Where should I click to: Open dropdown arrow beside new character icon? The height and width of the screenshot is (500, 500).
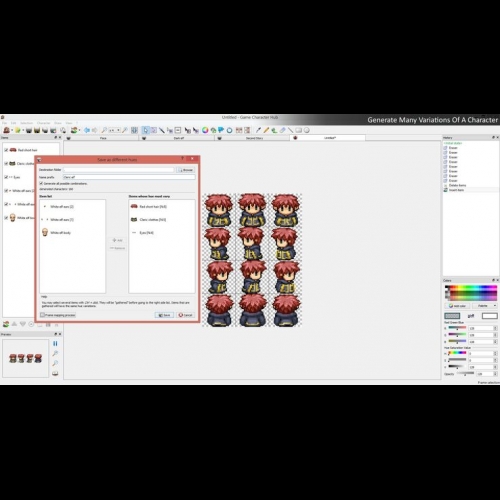[x=12, y=130]
